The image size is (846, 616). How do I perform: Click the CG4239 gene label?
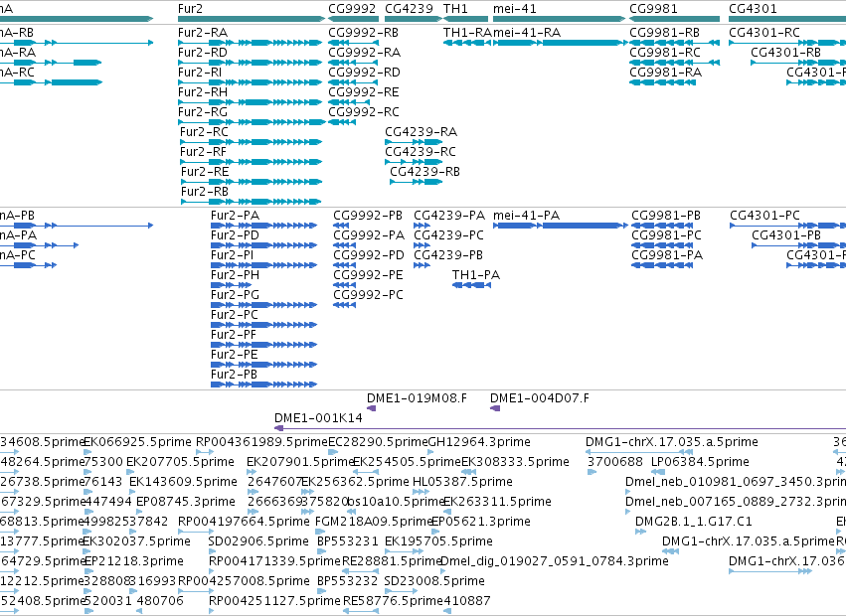coord(409,9)
